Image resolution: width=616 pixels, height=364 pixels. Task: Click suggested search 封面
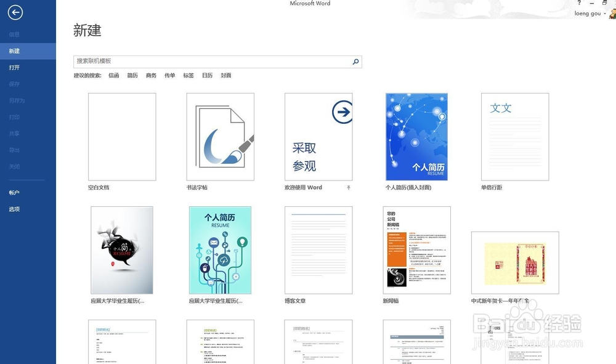click(226, 75)
